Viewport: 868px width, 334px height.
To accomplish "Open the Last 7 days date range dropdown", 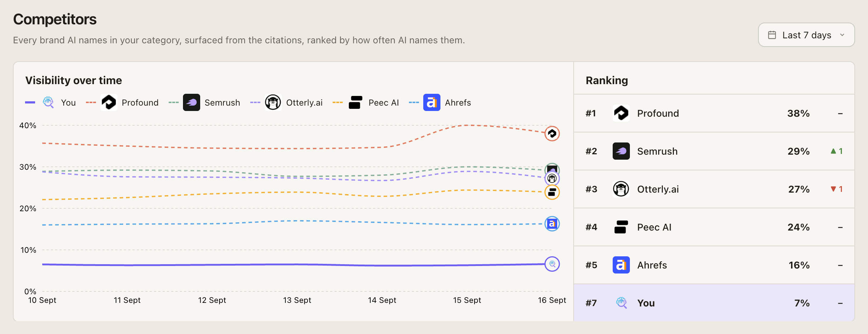I will 806,35.
